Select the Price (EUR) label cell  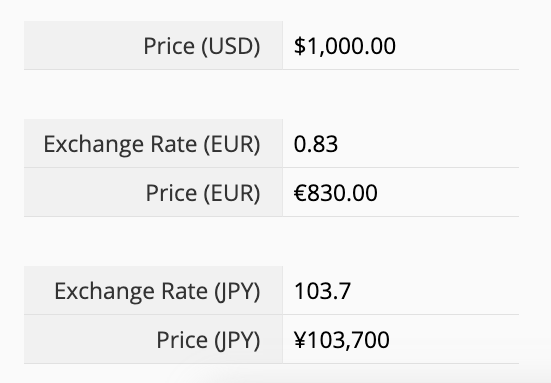point(153,192)
